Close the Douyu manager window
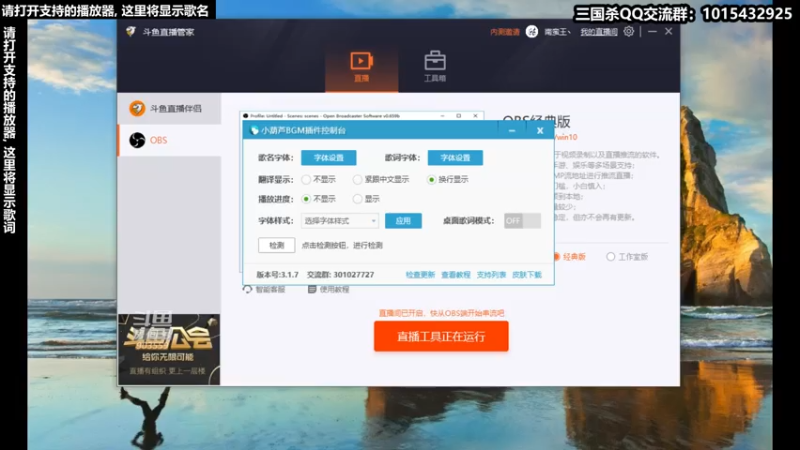The image size is (800, 450). 668,32
